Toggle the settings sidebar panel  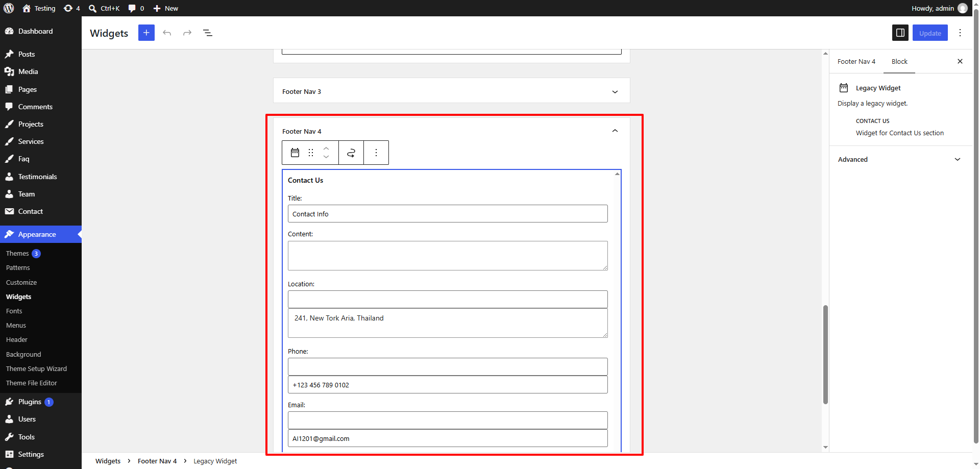pos(900,33)
